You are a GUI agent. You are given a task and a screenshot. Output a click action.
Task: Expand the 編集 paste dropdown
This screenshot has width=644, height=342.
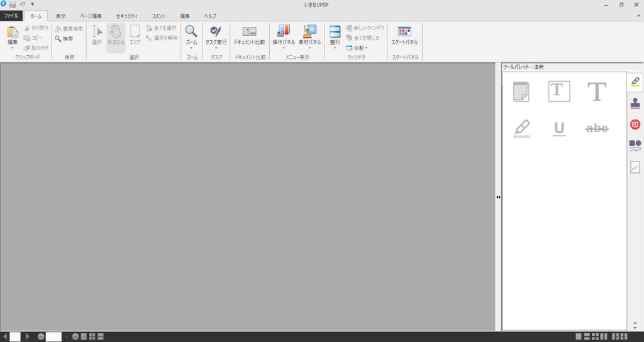(13, 48)
